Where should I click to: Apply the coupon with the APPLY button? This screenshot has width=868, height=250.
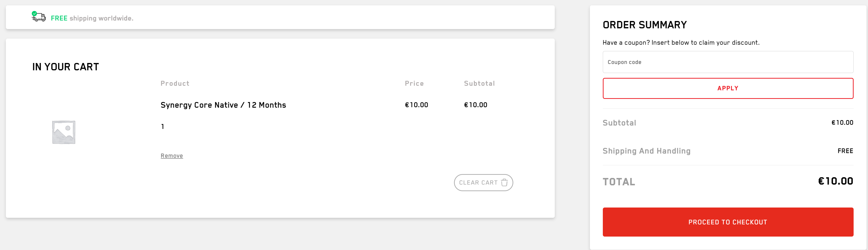point(728,88)
